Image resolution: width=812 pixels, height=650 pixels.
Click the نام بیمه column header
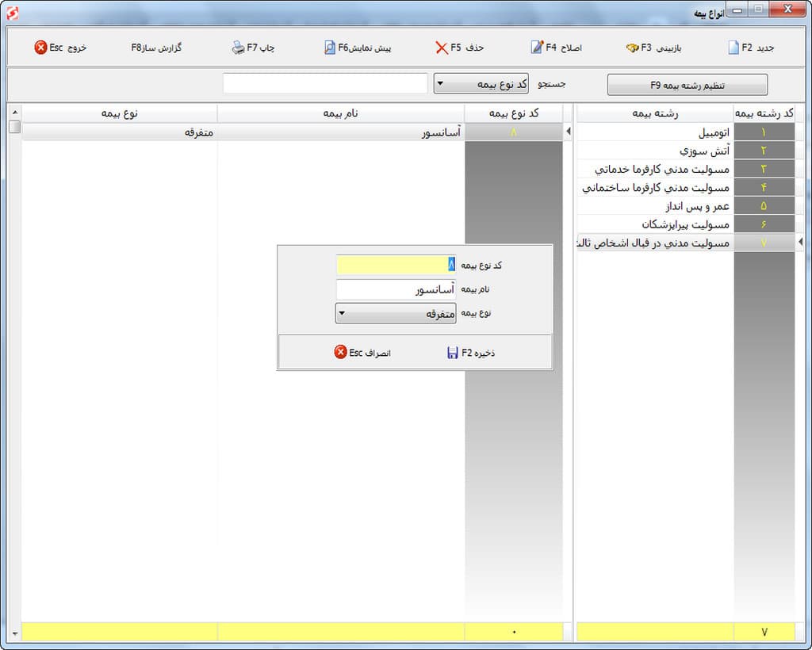pos(341,113)
